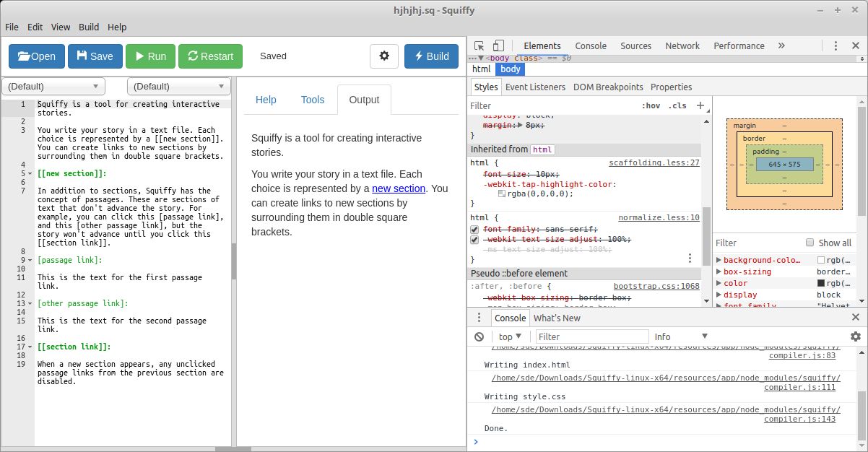Switch to the DOM Breakpoints pane
This screenshot has height=452, width=868.
(608, 87)
